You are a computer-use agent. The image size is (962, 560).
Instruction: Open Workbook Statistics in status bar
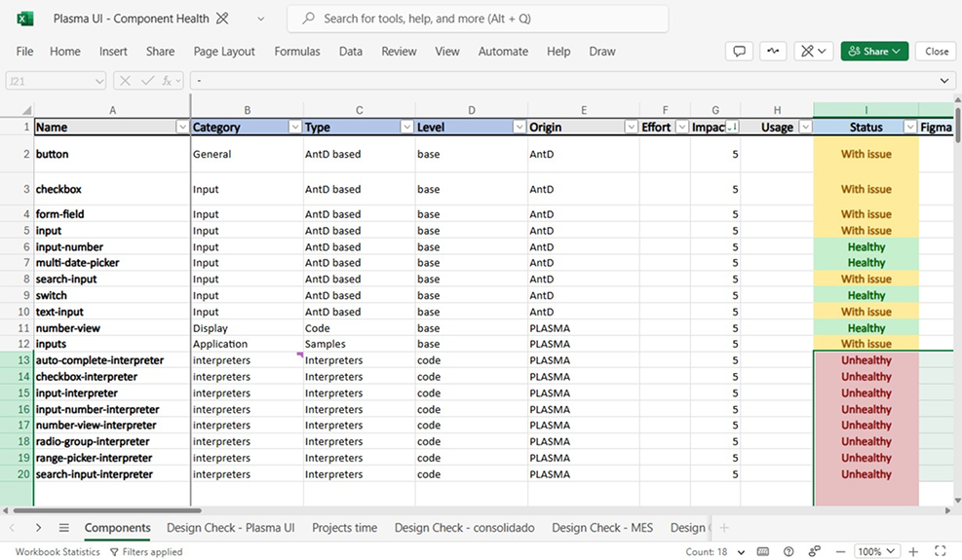[58, 551]
